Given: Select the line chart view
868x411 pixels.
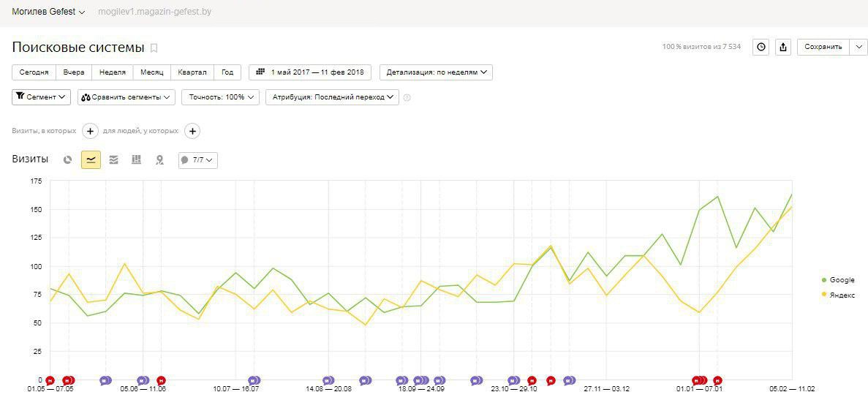Looking at the screenshot, I should point(91,160).
